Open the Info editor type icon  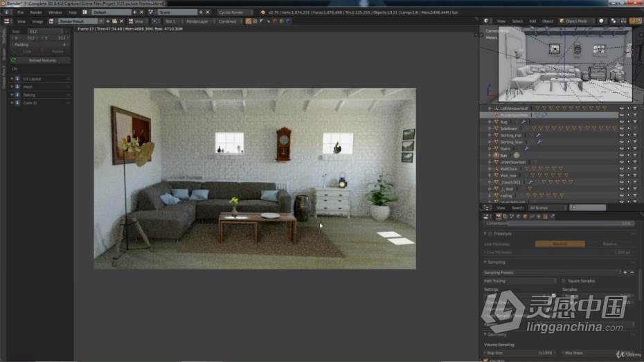tap(6, 12)
